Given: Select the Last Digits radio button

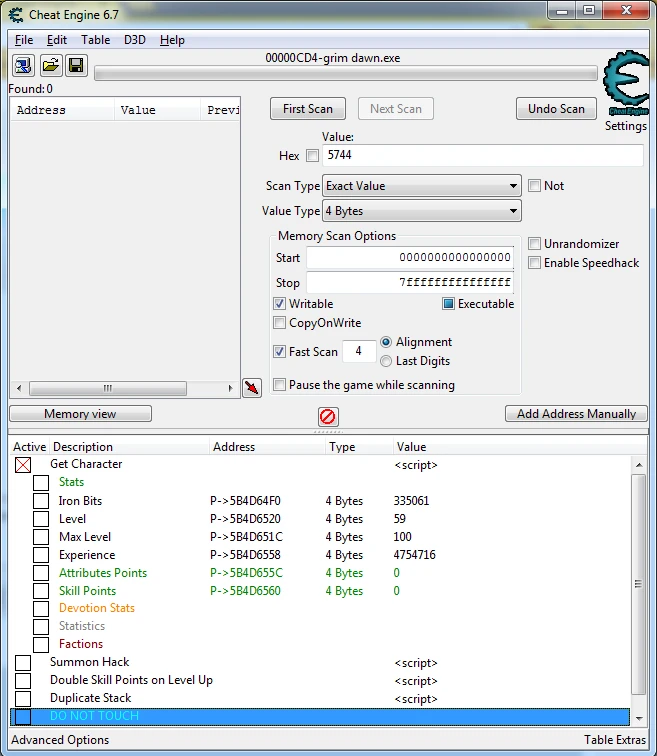Looking at the screenshot, I should 386,361.
